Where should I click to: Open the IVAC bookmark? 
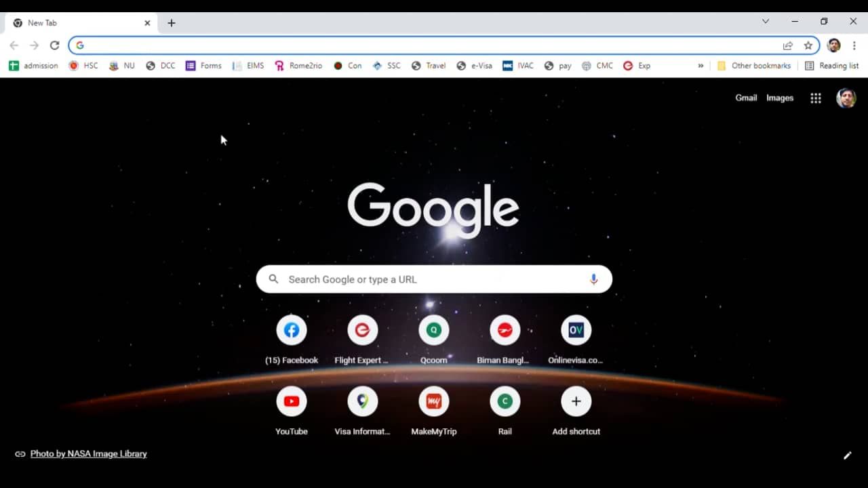518,66
